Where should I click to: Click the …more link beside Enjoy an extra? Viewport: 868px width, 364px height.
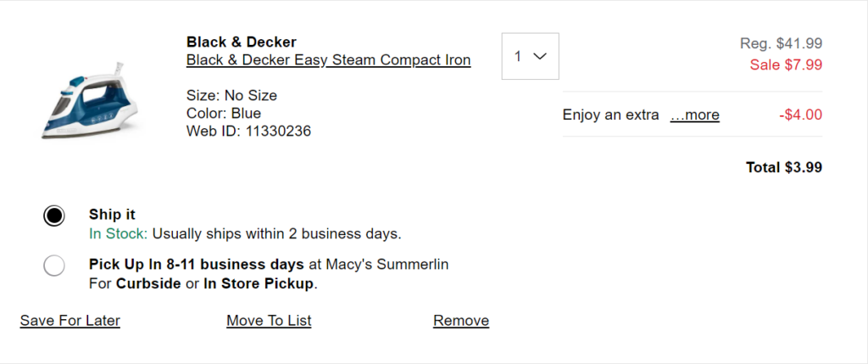pos(694,115)
